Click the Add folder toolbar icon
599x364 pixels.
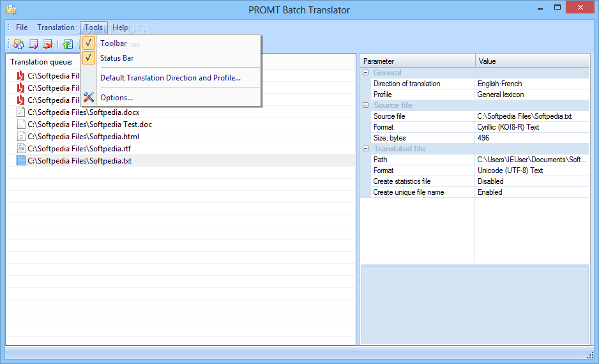(x=19, y=44)
